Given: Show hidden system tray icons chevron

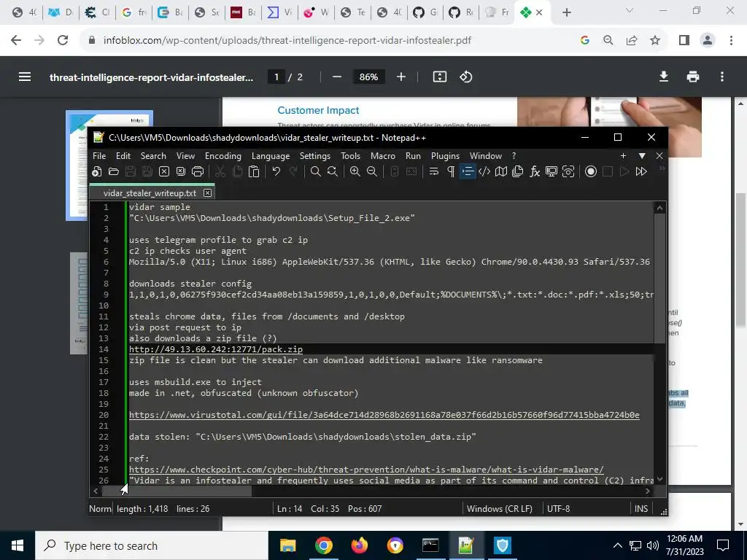Looking at the screenshot, I should click(x=617, y=545).
